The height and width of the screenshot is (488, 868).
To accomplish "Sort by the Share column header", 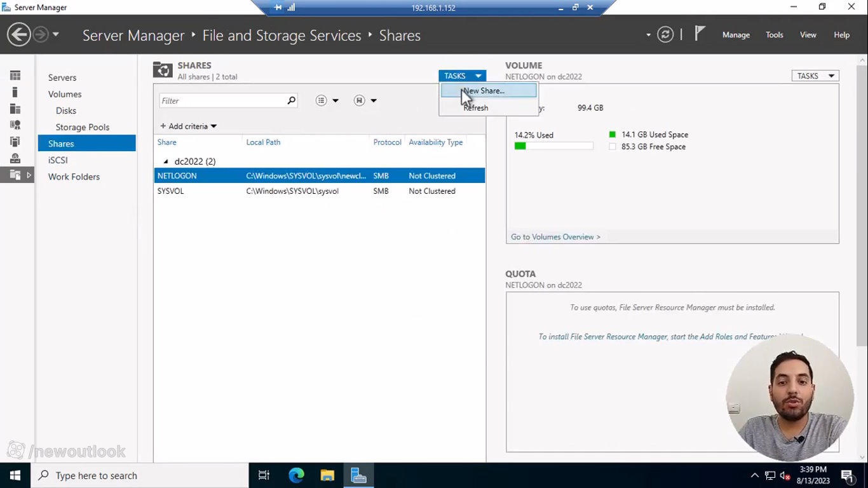I will click(167, 142).
